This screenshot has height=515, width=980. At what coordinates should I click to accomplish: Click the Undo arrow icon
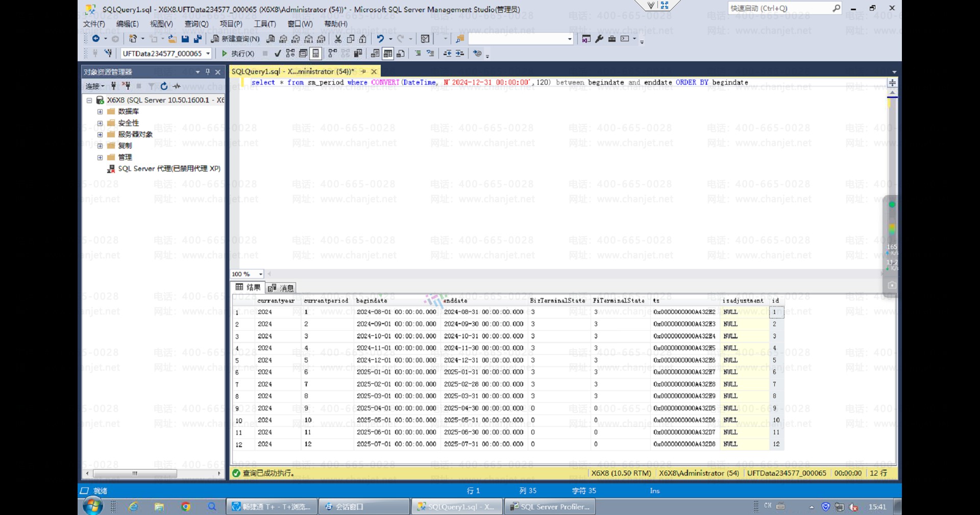pyautogui.click(x=380, y=39)
